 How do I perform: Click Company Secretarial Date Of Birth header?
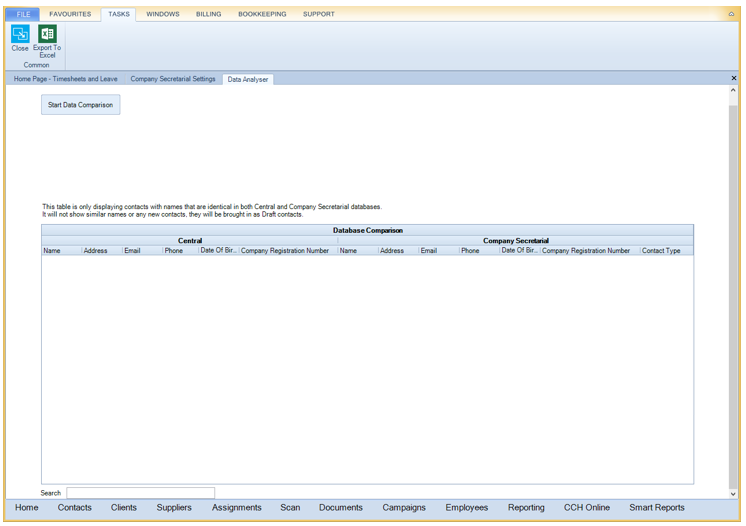pos(520,251)
